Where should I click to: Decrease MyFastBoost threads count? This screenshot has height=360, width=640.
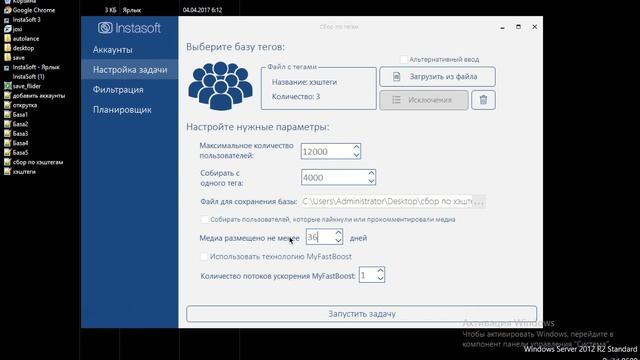[380, 279]
